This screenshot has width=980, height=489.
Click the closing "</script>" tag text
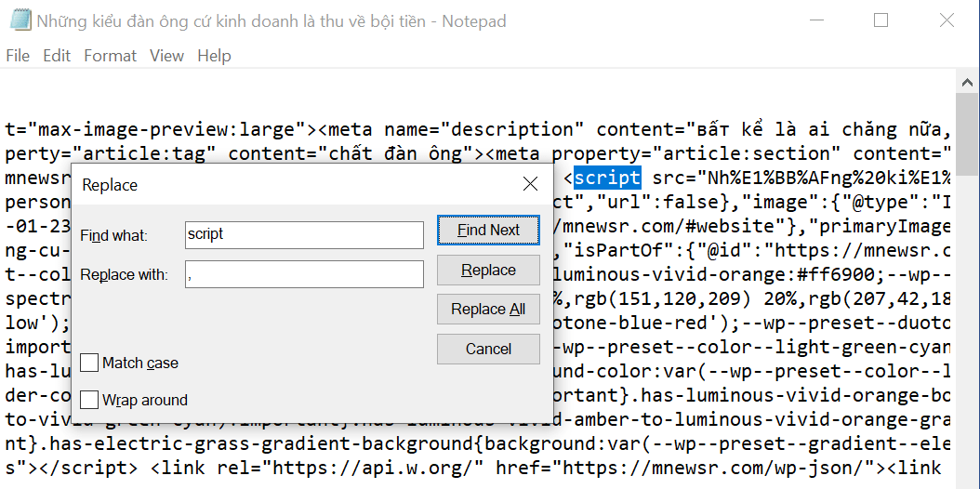click(88, 467)
